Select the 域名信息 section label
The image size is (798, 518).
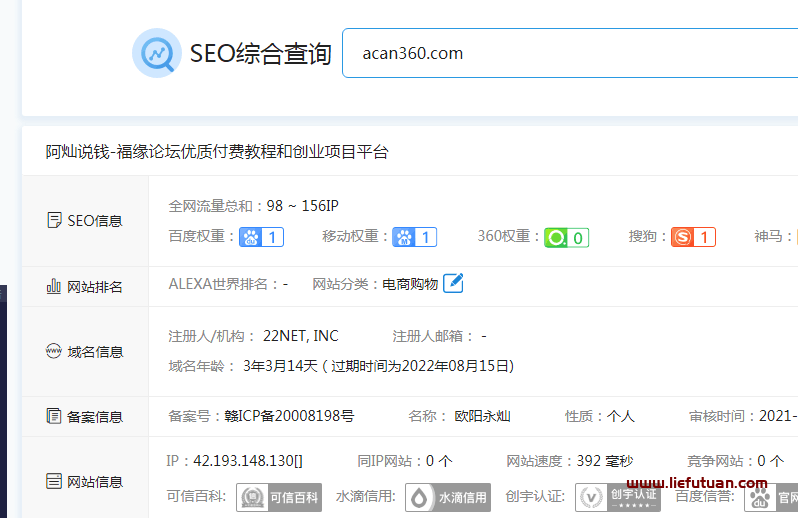[x=95, y=352]
